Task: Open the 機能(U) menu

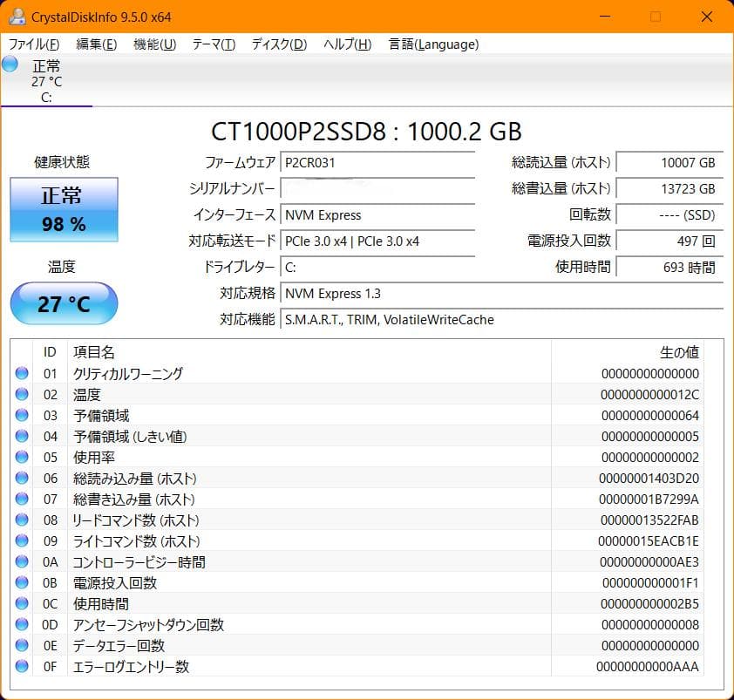Action: tap(154, 44)
